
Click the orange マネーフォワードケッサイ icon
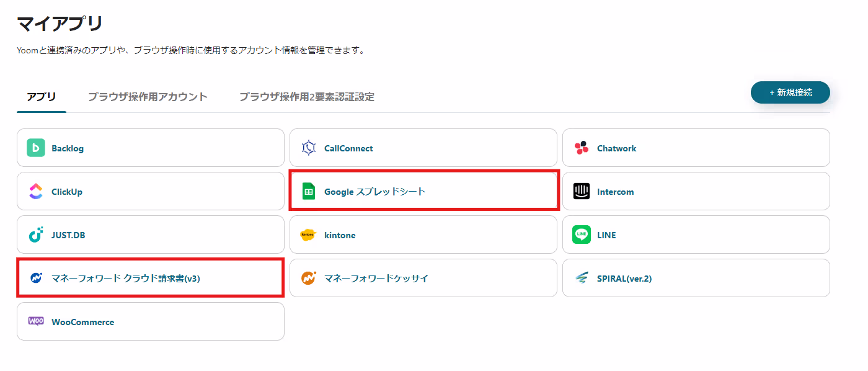[x=309, y=279]
